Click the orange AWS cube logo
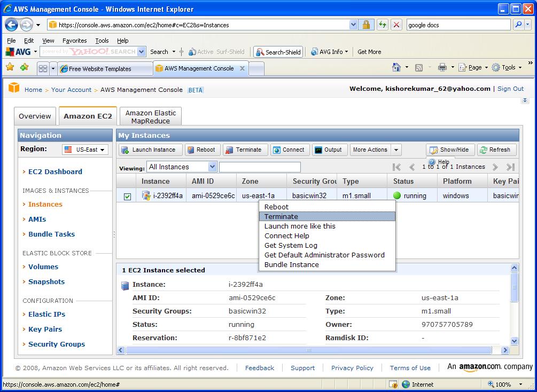 (x=14, y=88)
